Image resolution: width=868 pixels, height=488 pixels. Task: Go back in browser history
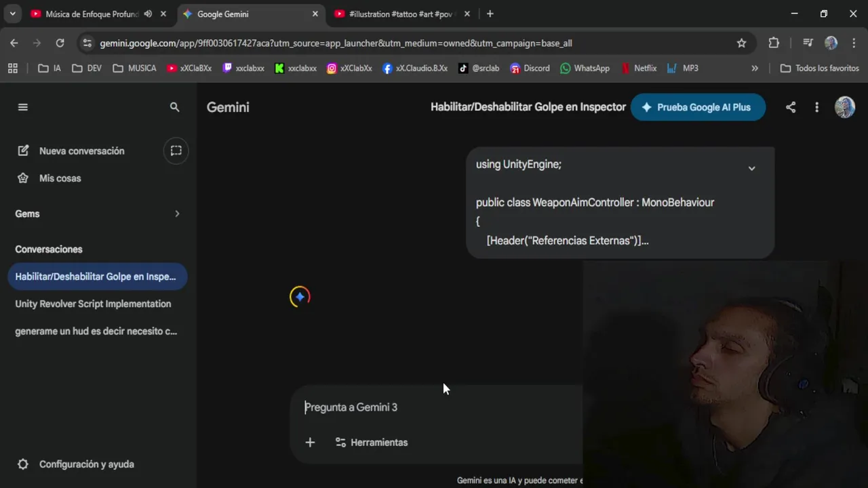click(14, 43)
